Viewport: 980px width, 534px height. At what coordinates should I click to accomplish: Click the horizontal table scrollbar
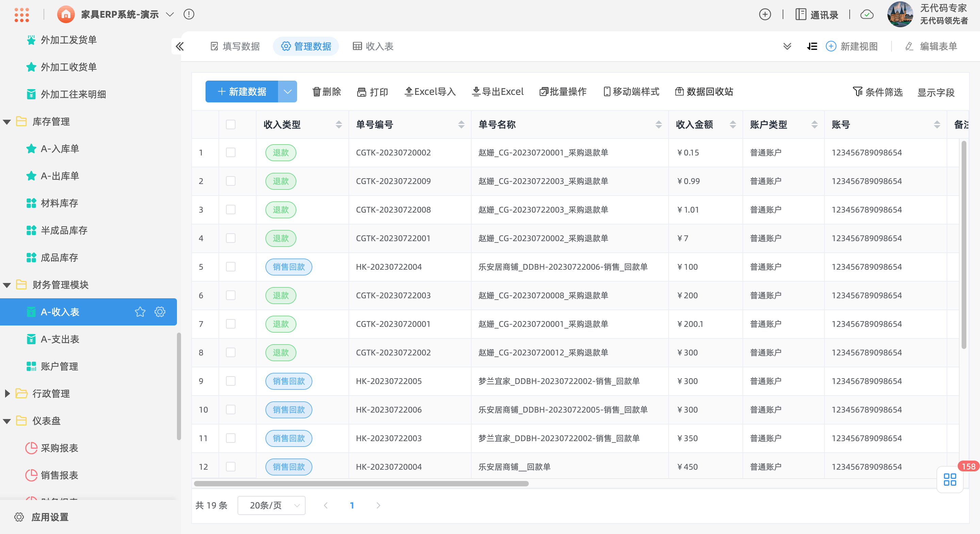point(361,484)
